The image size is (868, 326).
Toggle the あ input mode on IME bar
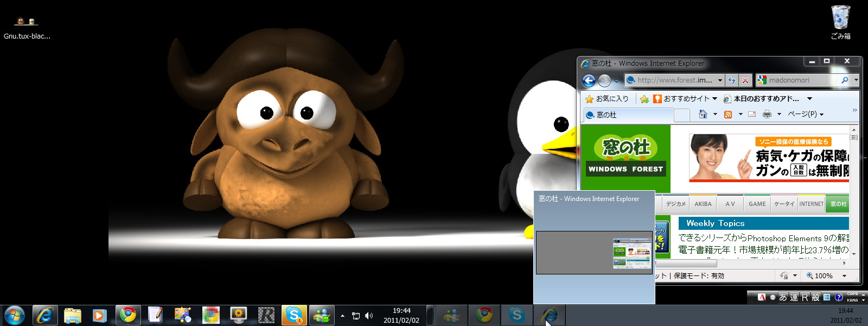[783, 297]
